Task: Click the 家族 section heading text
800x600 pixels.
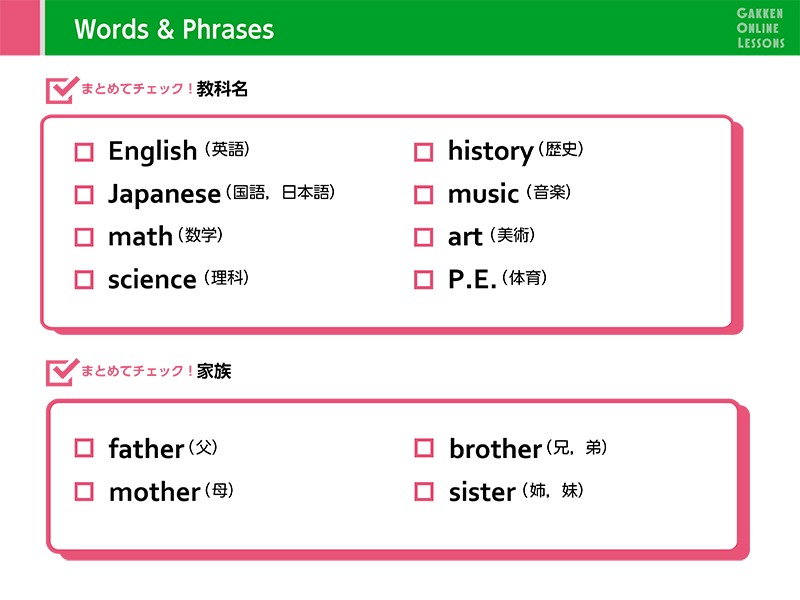Action: (x=214, y=371)
